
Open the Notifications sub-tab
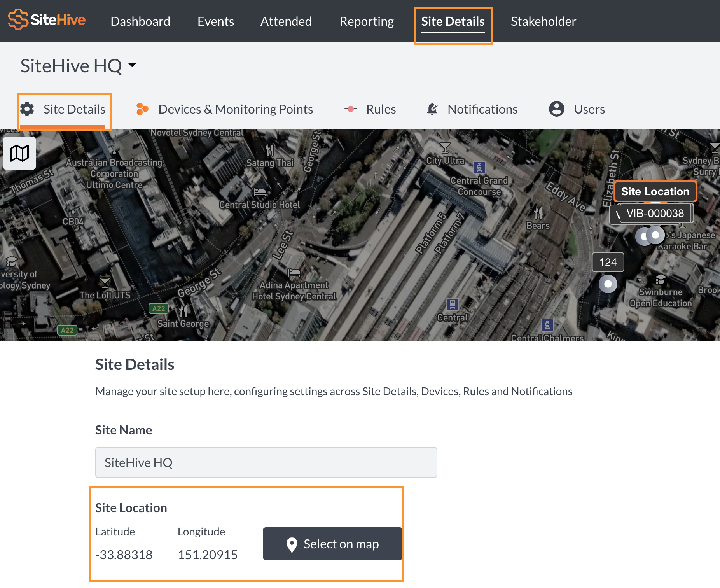(482, 109)
